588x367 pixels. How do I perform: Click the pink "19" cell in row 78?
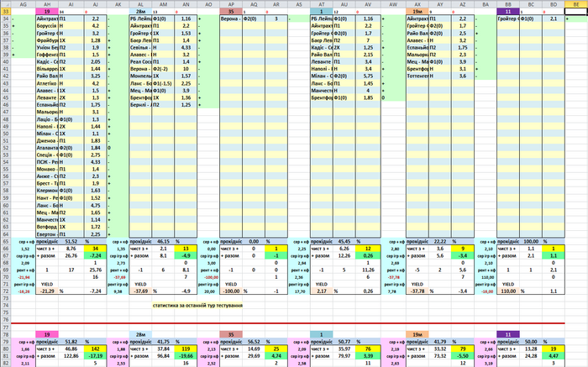(x=47, y=334)
